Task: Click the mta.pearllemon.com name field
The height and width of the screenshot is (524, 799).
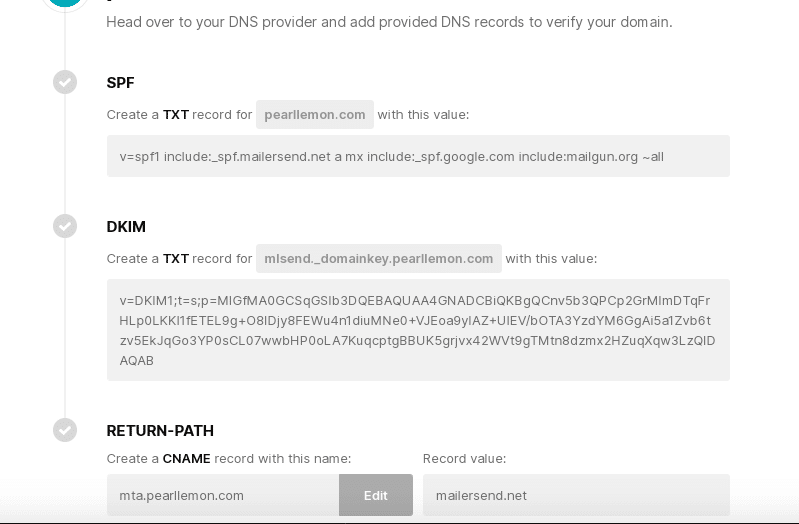Action: tap(223, 495)
